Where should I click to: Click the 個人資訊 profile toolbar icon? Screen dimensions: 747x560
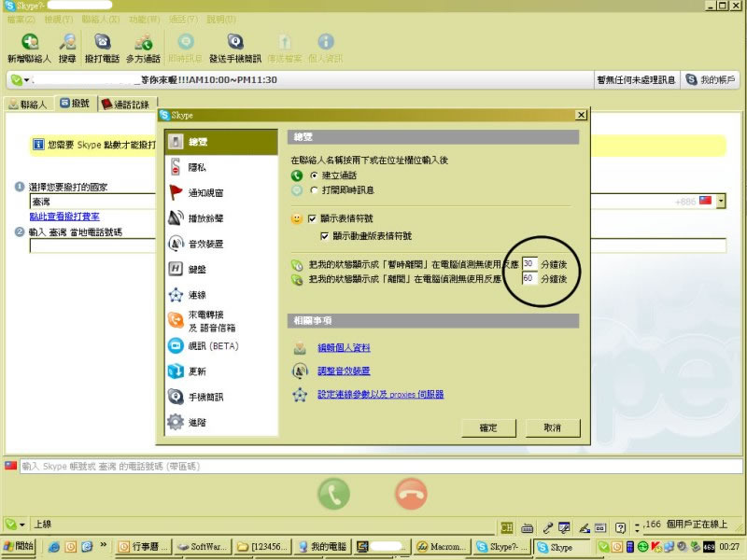tap(326, 49)
